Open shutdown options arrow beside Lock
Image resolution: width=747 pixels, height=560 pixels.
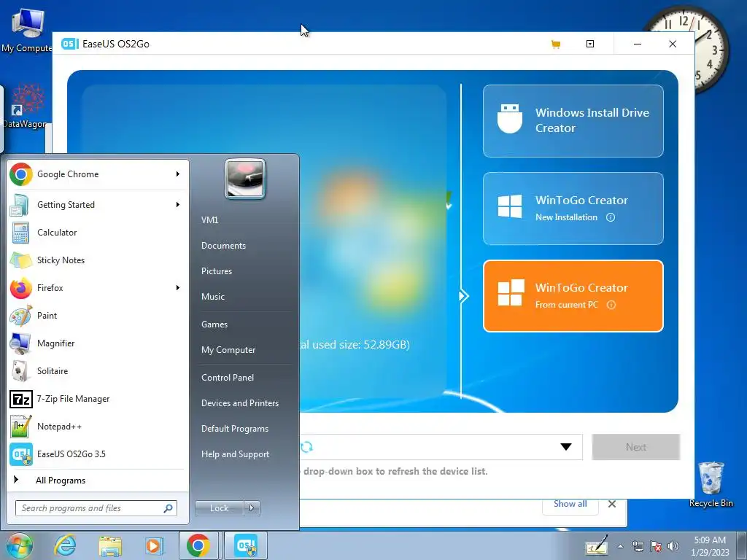(252, 508)
